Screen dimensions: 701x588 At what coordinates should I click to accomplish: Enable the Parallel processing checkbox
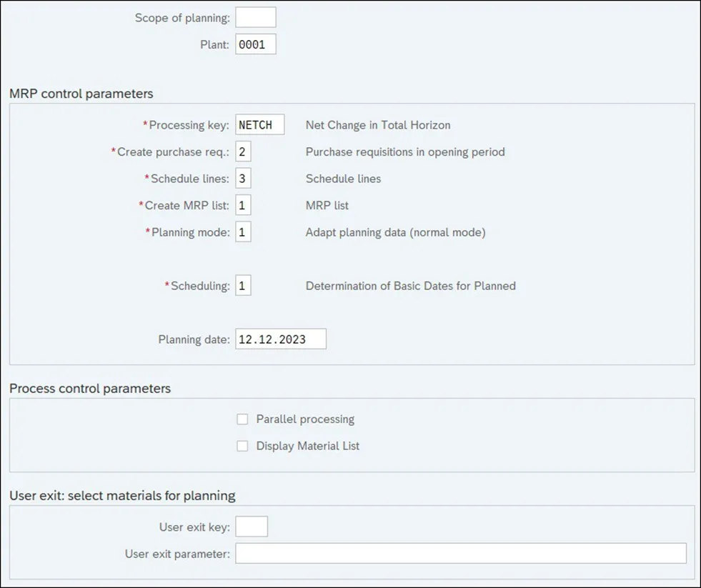pyautogui.click(x=243, y=419)
